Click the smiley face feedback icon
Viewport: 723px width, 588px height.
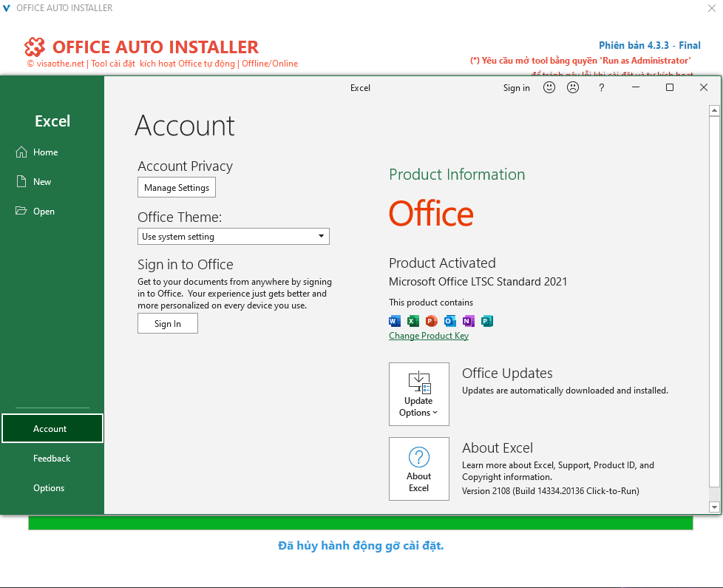click(x=549, y=87)
